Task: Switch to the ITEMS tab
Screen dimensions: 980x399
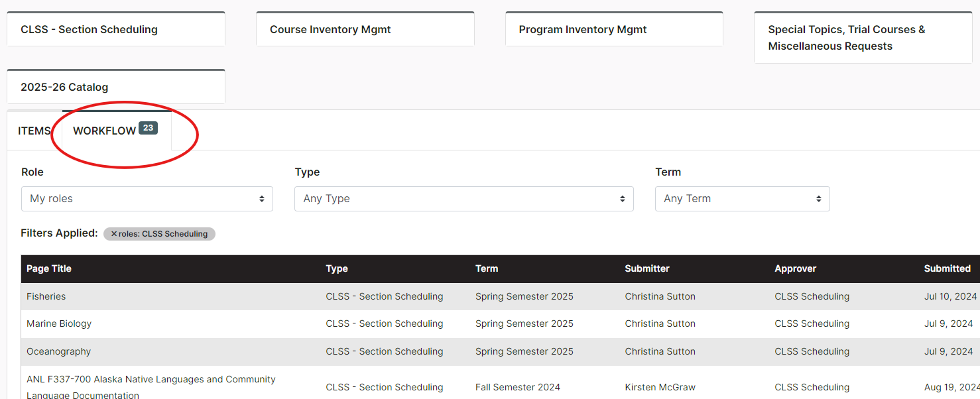Action: pos(34,131)
